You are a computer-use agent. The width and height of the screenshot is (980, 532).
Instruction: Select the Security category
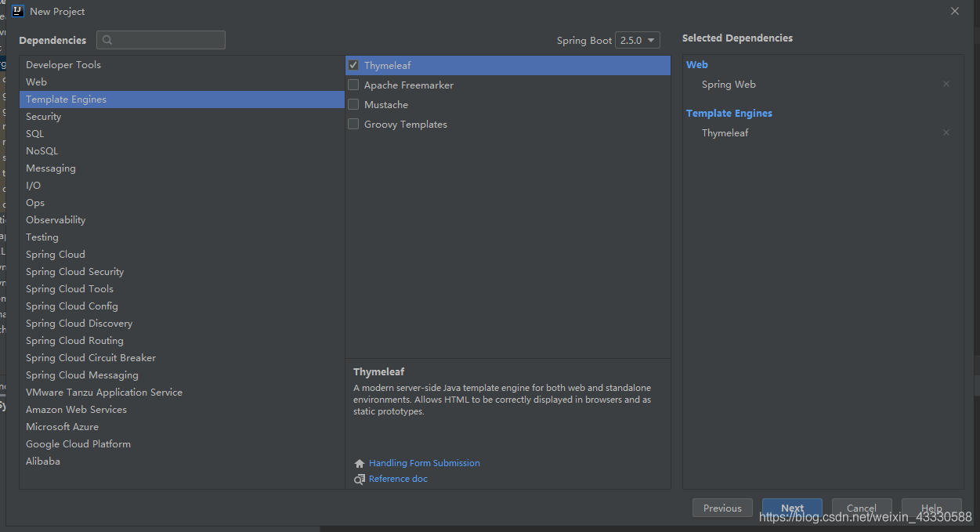[x=182, y=117]
